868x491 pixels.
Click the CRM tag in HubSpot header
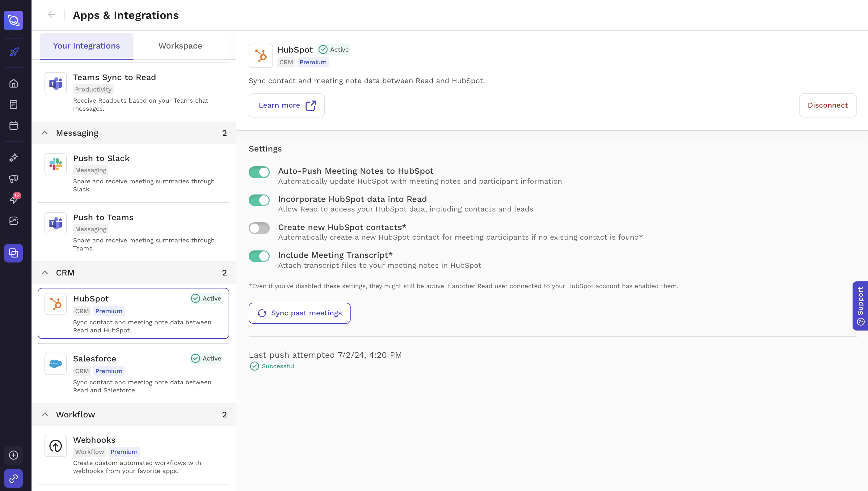(286, 62)
